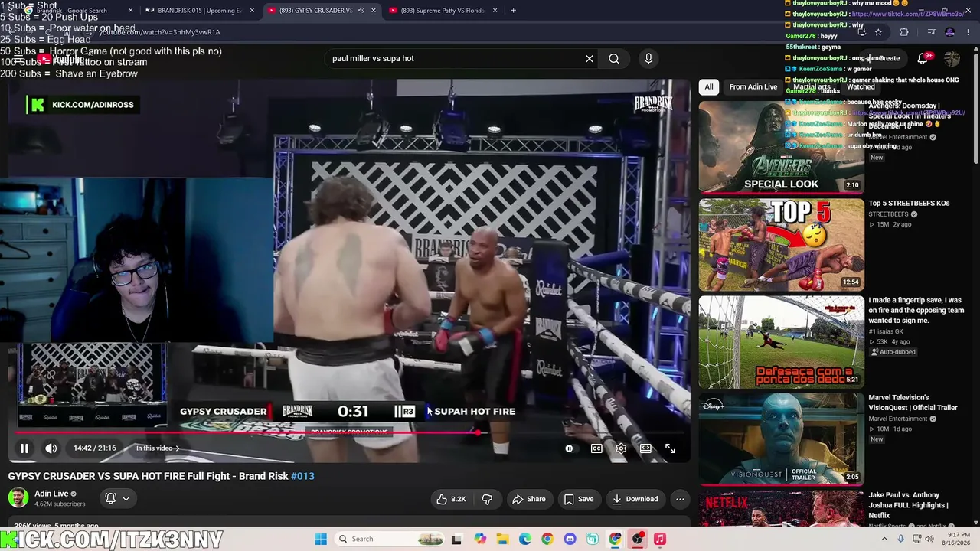The width and height of the screenshot is (980, 551).
Task: Pause the video playback
Action: [24, 448]
